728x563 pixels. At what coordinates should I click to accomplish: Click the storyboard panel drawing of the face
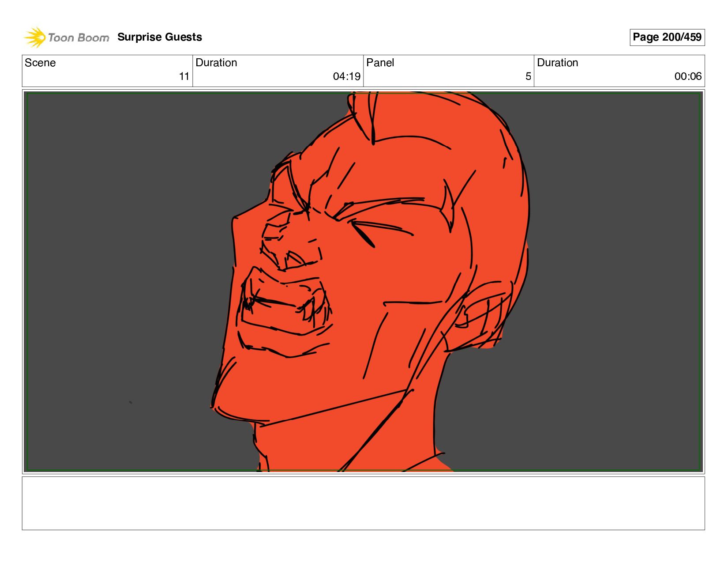pos(364,282)
